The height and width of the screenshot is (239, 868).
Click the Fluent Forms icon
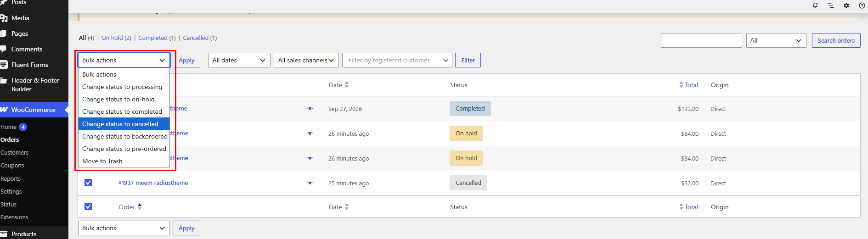pos(4,65)
